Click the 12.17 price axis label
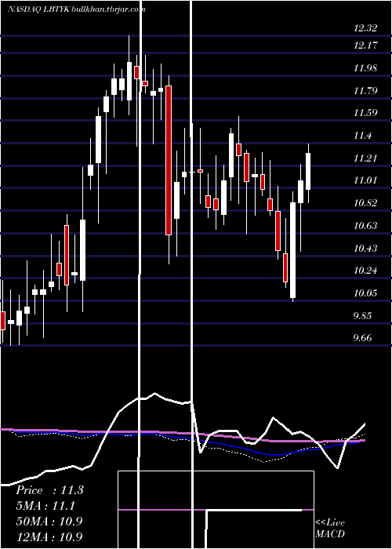Viewport: 392px width, 549px height. click(x=365, y=45)
